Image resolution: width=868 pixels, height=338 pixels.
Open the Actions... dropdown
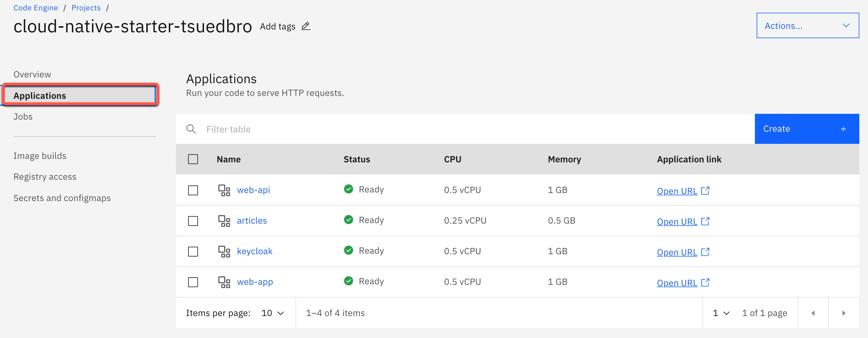point(808,26)
